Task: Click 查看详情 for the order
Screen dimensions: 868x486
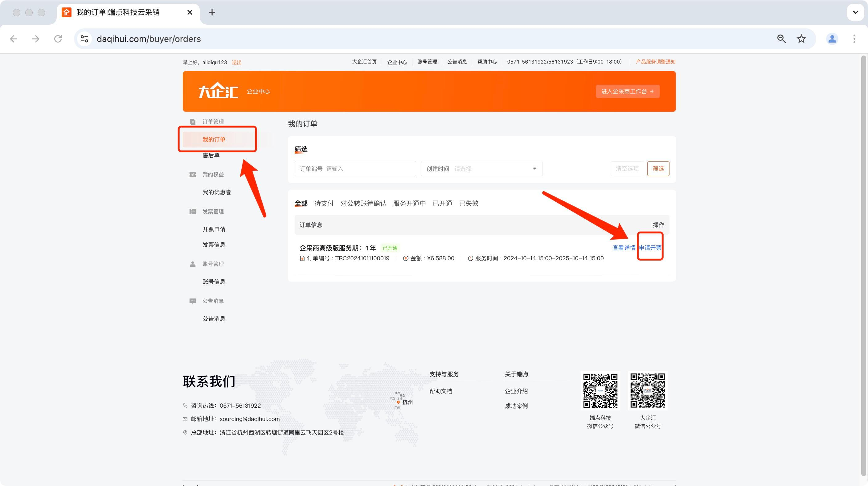Action: 624,248
